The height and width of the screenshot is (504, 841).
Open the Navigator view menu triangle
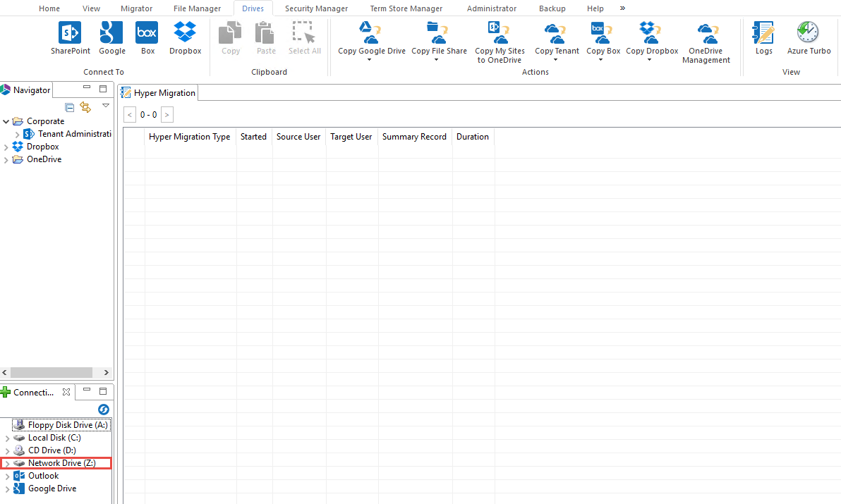tap(106, 105)
